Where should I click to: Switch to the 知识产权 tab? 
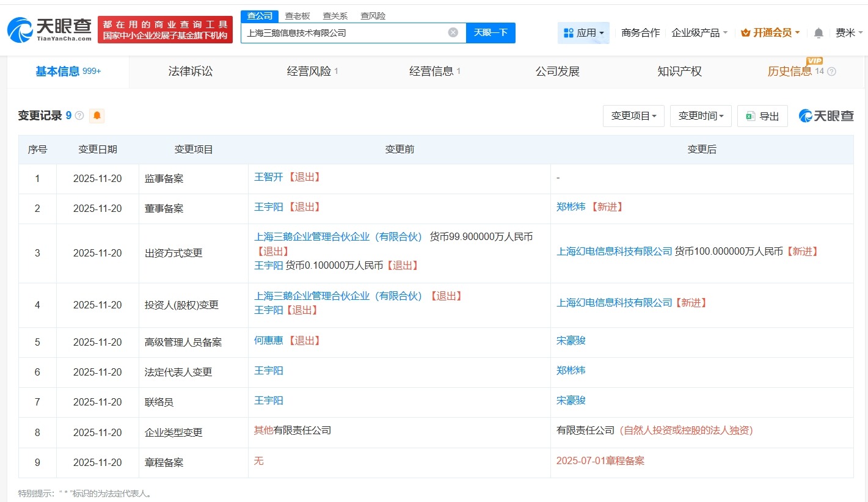pyautogui.click(x=679, y=71)
